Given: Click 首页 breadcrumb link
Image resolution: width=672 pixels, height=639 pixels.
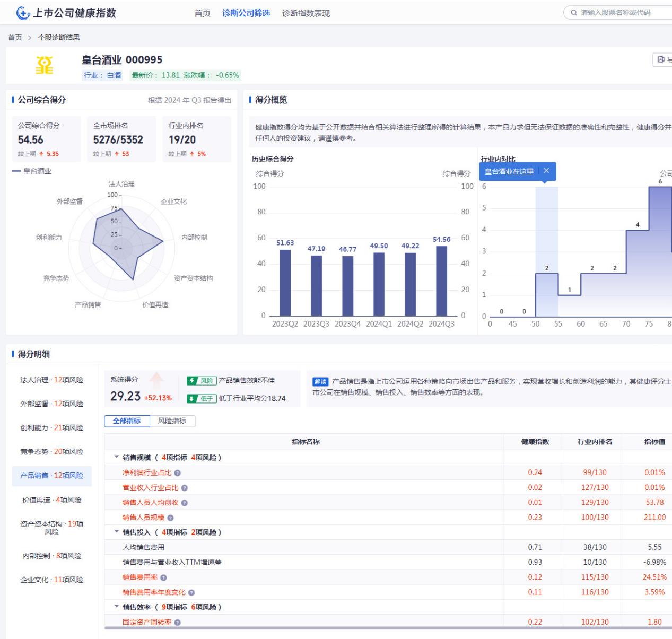Looking at the screenshot, I should point(15,38).
